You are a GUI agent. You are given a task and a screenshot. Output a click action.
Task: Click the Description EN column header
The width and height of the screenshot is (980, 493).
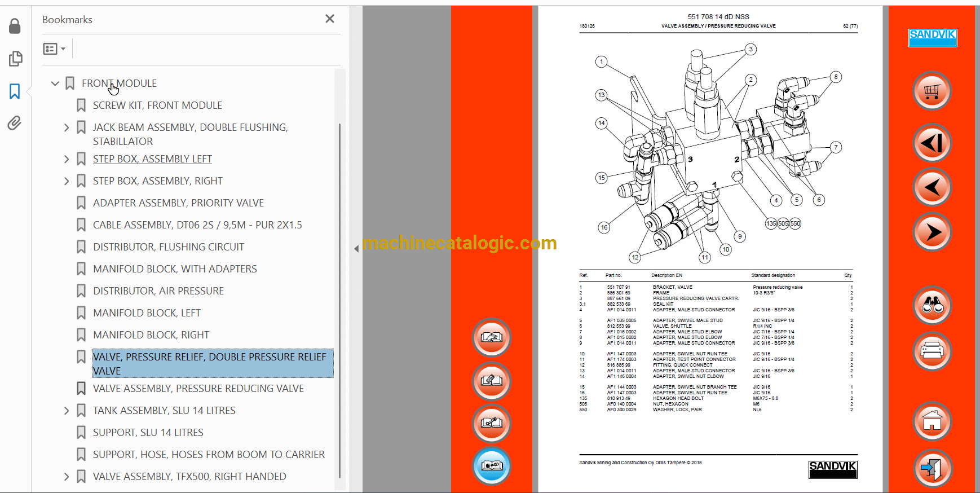pyautogui.click(x=666, y=275)
